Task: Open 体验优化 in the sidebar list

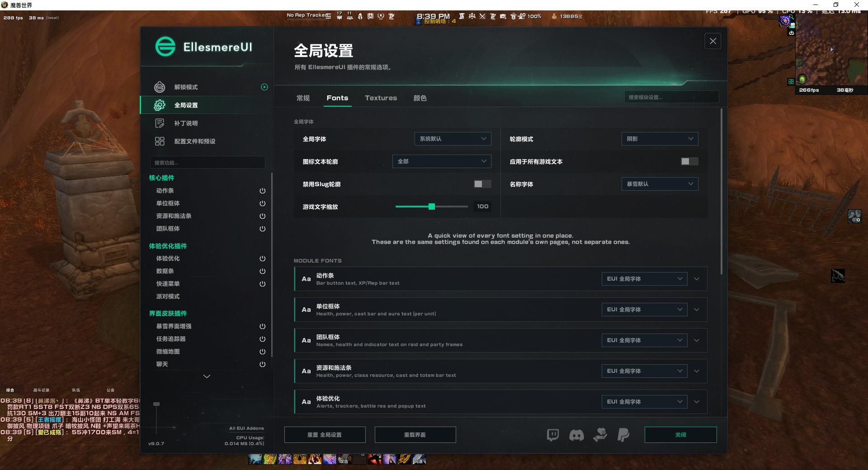Action: [168, 258]
